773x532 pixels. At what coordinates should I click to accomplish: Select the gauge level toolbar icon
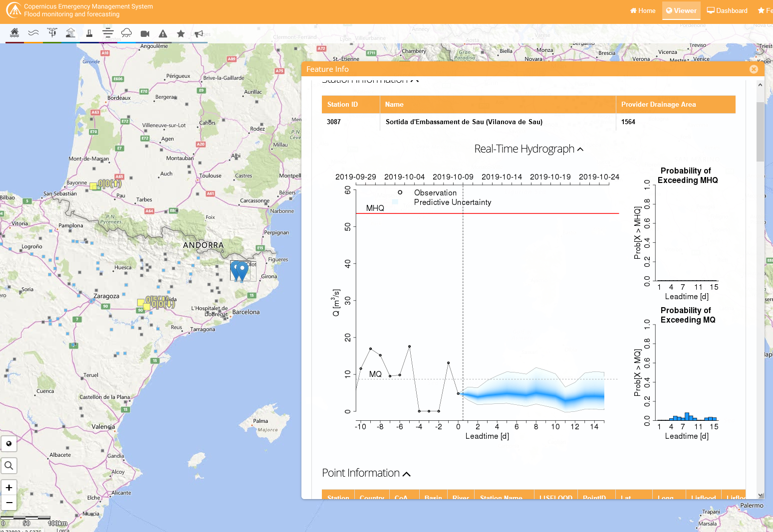89,33
